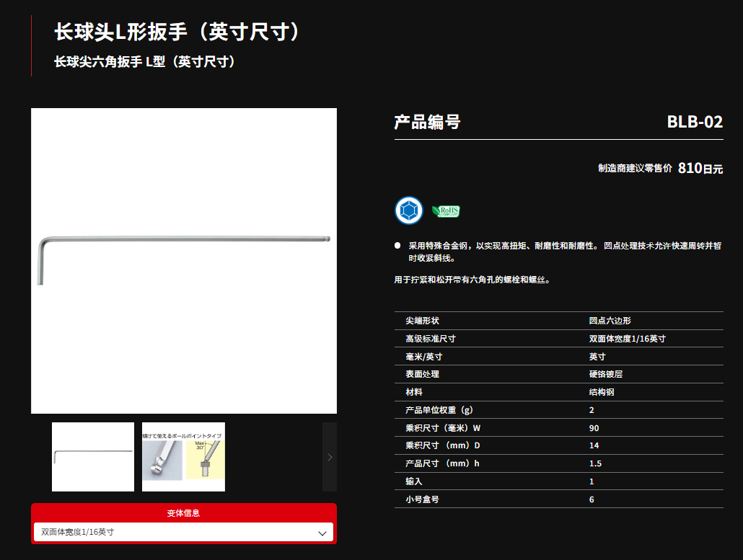Open the 双面体宽度1/16英寸 variant dropdown

coord(183,532)
